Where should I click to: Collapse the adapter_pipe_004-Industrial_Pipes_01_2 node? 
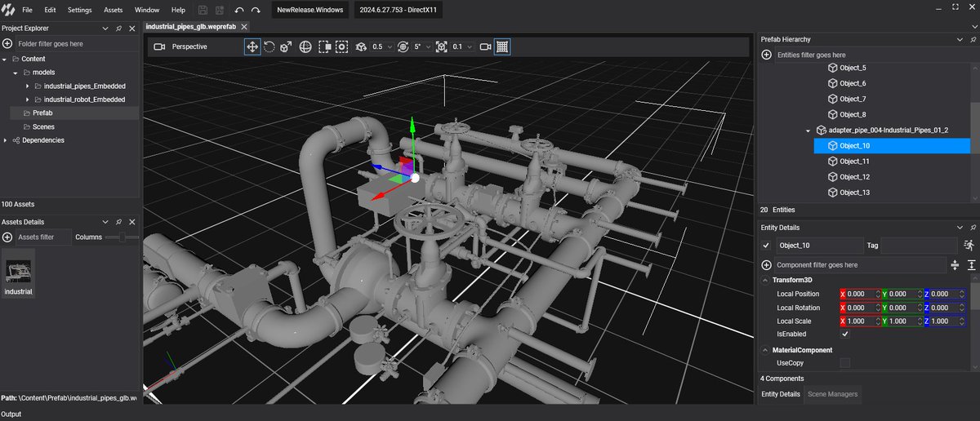808,131
